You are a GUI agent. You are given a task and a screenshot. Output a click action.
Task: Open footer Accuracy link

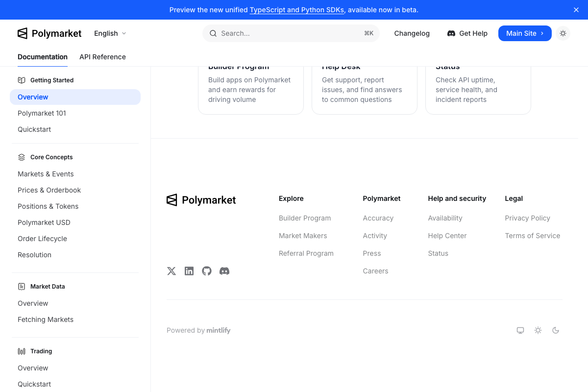(378, 218)
